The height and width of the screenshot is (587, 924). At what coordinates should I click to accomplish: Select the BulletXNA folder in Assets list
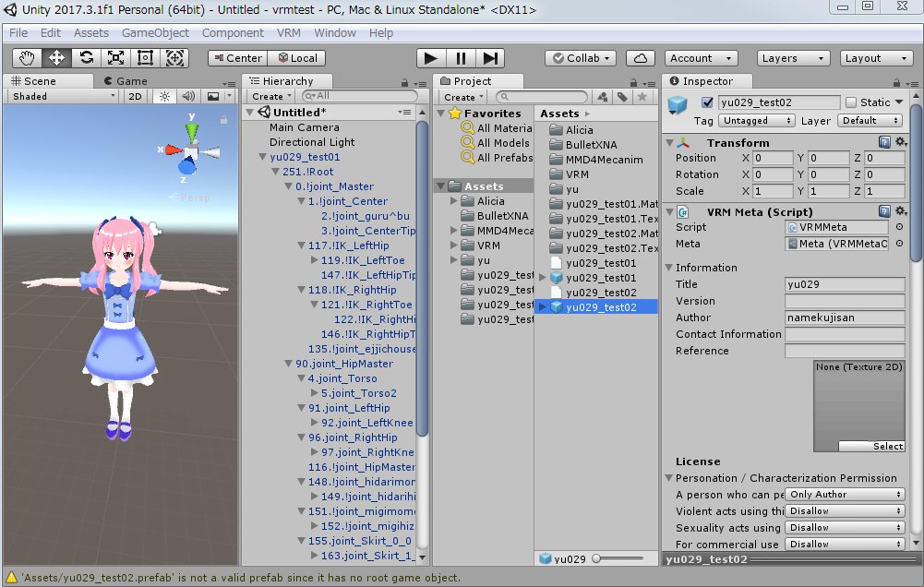tap(591, 145)
